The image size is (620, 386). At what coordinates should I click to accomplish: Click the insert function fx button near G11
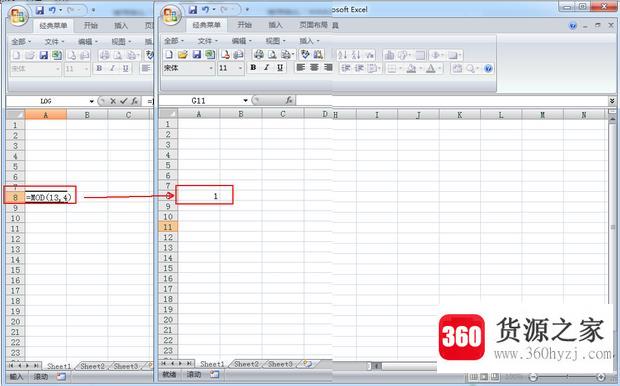[289, 100]
